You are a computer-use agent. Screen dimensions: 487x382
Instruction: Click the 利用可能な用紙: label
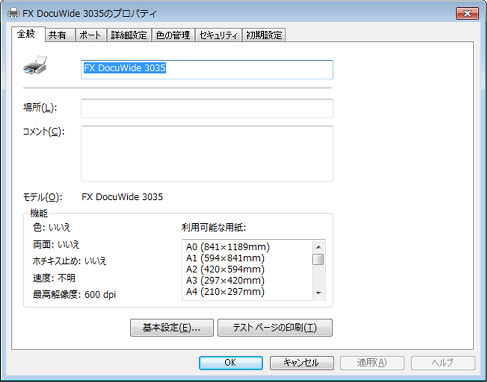[214, 228]
